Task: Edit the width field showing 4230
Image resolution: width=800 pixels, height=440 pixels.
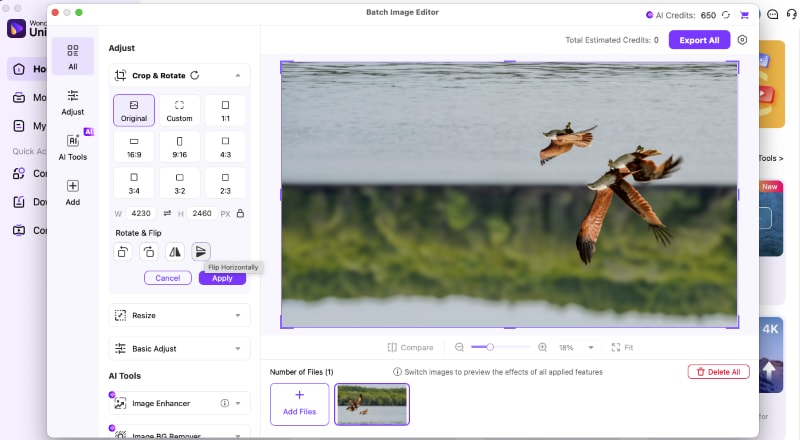Action: (x=141, y=213)
